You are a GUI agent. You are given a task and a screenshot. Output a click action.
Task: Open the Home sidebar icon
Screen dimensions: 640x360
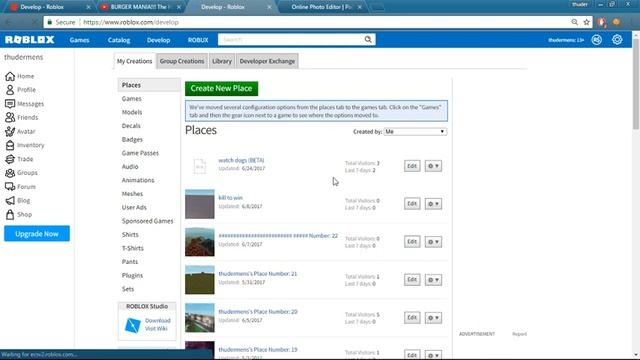10,76
